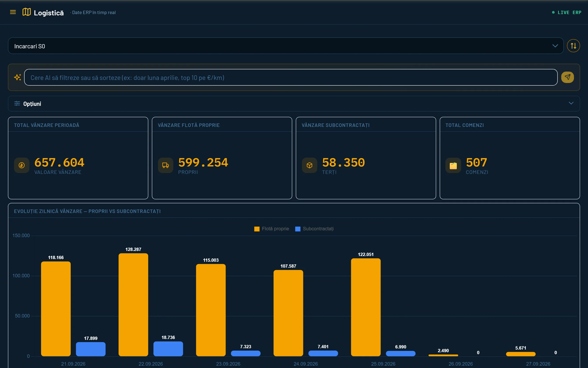Image resolution: width=588 pixels, height=368 pixels.
Task: Click the orange Flotă proprie legend swatch
Action: pyautogui.click(x=257, y=229)
